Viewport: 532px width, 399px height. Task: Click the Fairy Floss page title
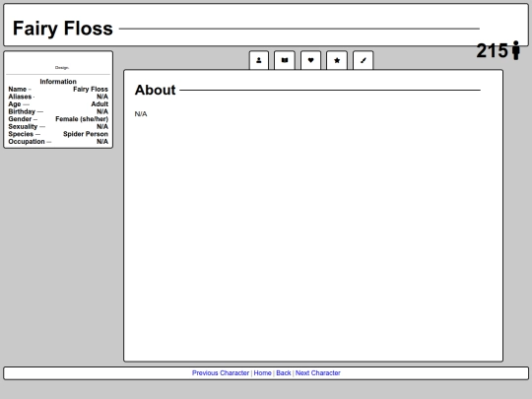[x=63, y=29]
